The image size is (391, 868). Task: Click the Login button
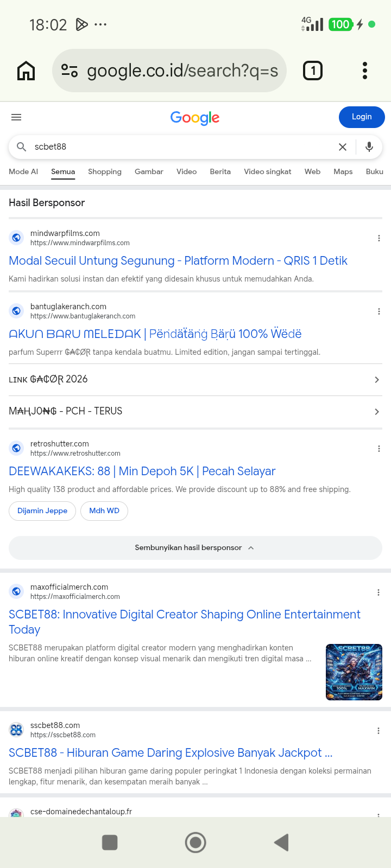point(362,117)
